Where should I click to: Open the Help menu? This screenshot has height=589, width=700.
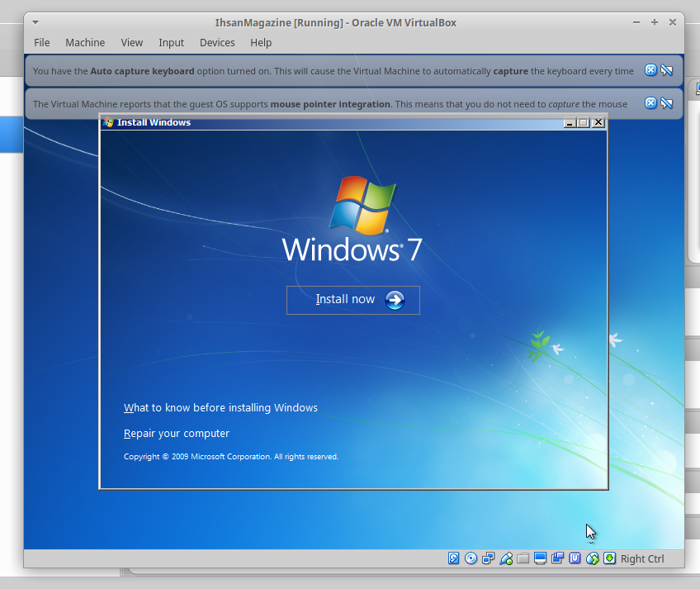click(261, 42)
